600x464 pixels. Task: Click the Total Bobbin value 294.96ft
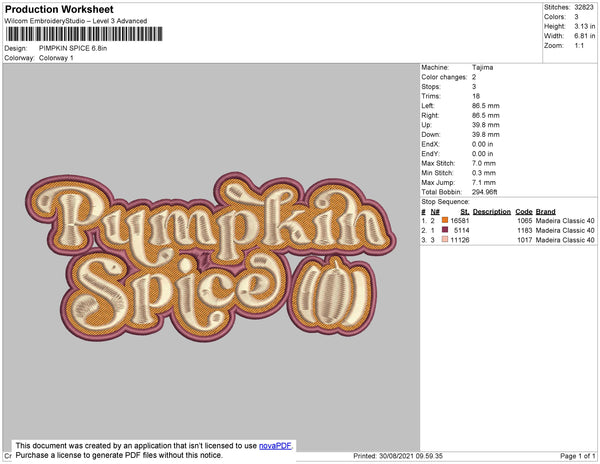click(484, 192)
